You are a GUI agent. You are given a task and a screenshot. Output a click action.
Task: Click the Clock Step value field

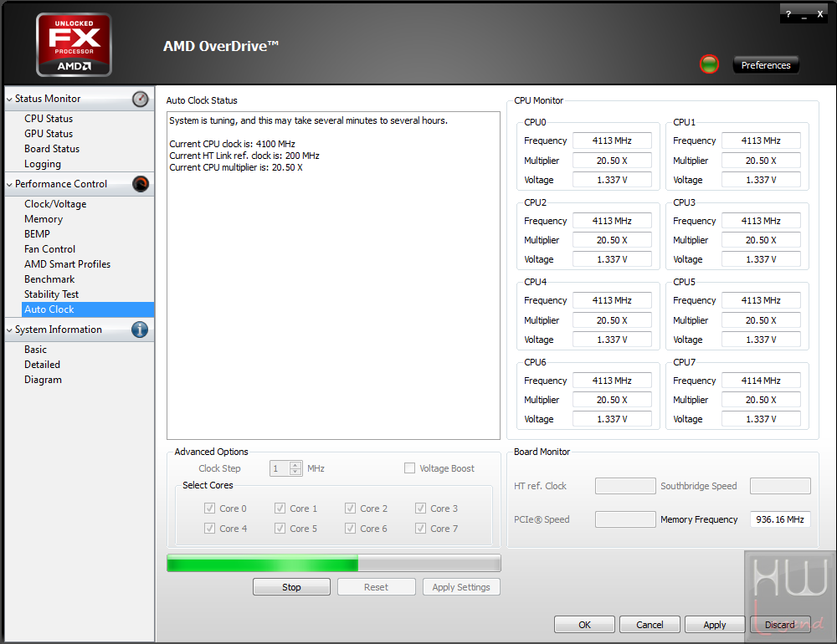point(280,468)
